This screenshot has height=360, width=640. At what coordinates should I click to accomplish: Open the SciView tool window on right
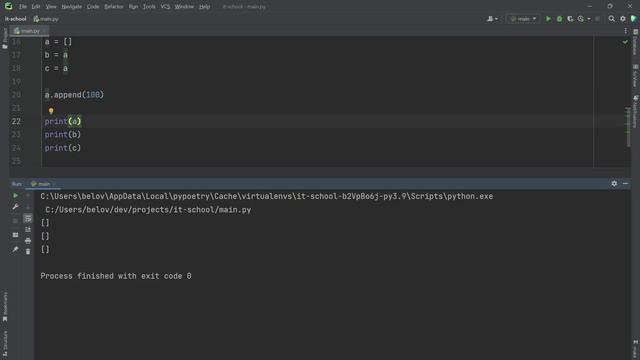point(636,76)
